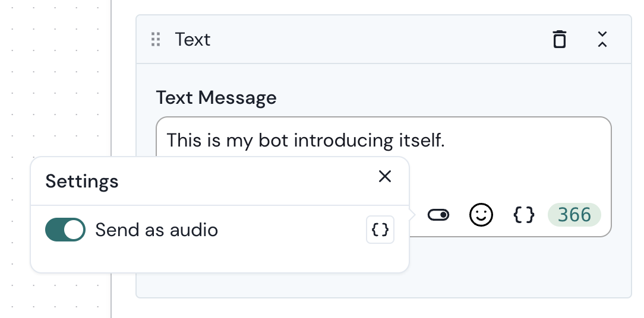Image resolution: width=644 pixels, height=318 pixels.
Task: Click the "Text Message" field label
Action: click(216, 97)
